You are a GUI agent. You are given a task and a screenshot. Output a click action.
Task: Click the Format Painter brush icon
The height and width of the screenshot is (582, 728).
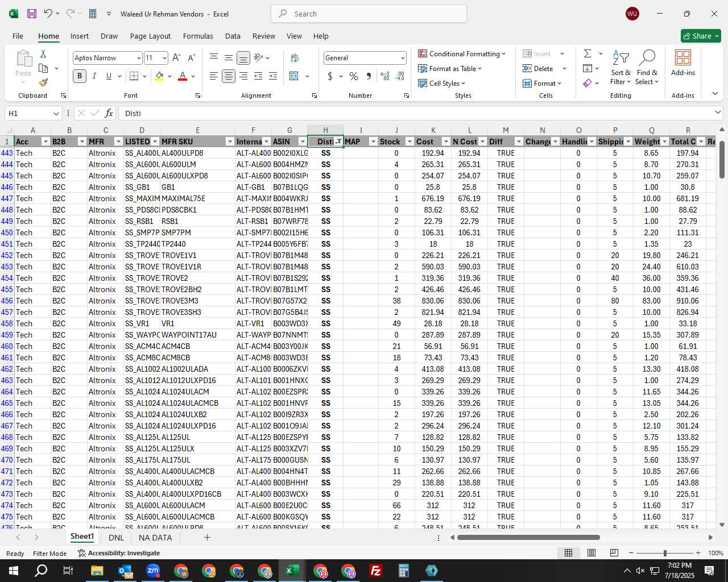(x=43, y=82)
